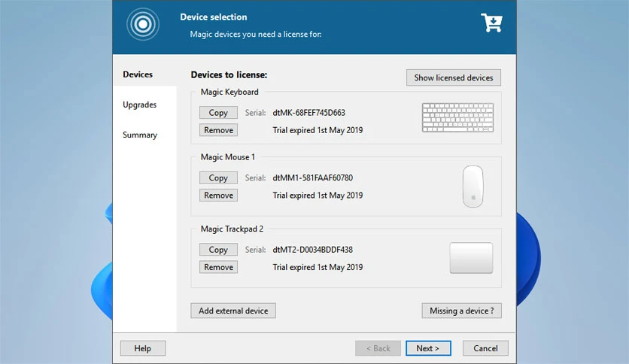Select serial text dtMM1-581FAAF60780
629x364 pixels.
pos(312,178)
